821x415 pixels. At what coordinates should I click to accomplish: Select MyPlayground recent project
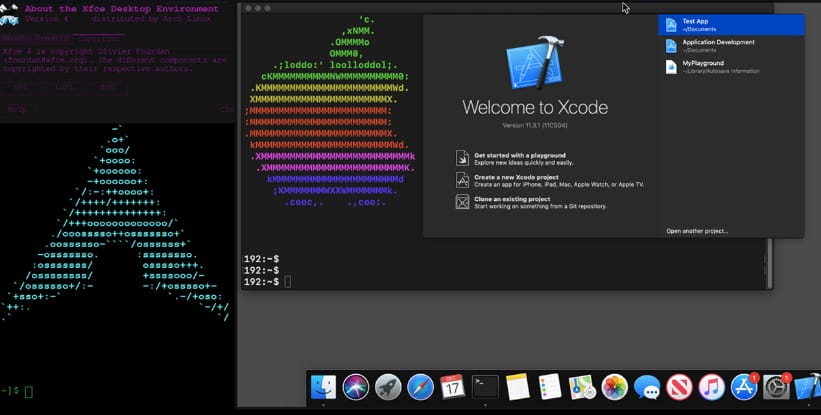coord(731,66)
